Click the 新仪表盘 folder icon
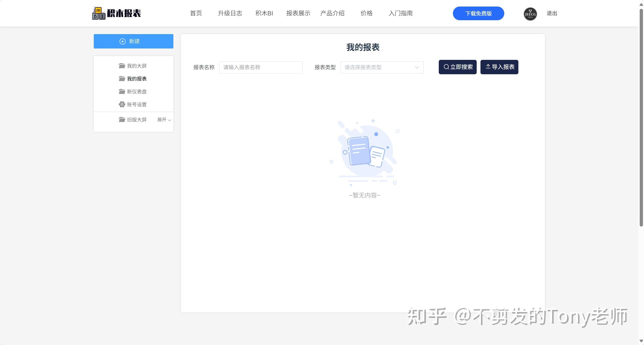The width and height of the screenshot is (644, 345). click(x=122, y=91)
